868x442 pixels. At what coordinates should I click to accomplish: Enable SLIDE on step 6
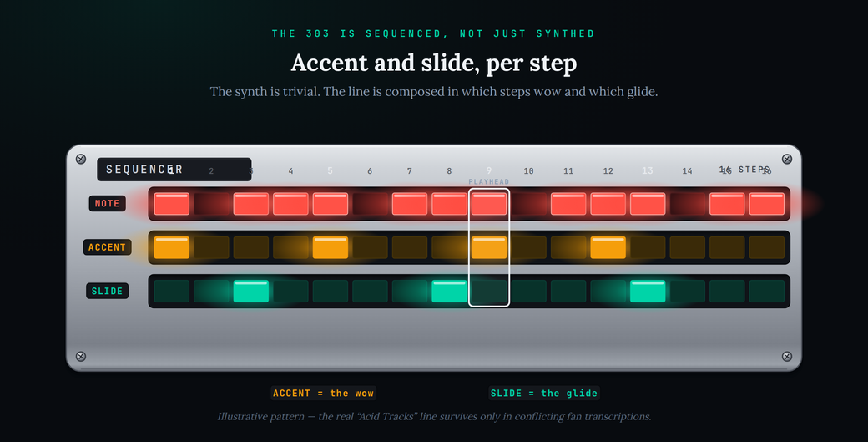(x=370, y=292)
